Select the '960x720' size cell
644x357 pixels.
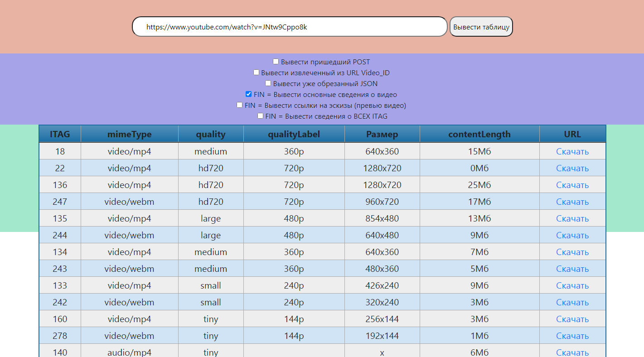tap(382, 202)
